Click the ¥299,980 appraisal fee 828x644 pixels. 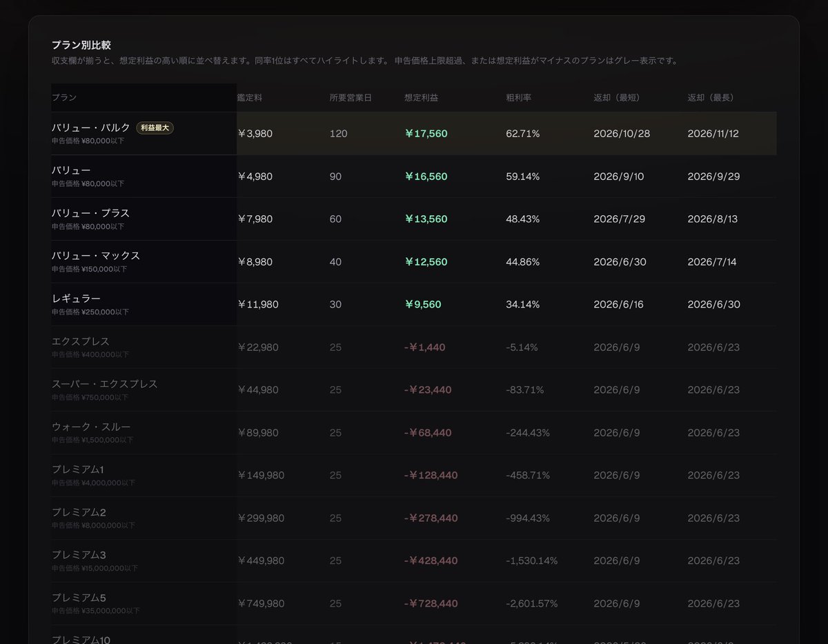point(261,519)
